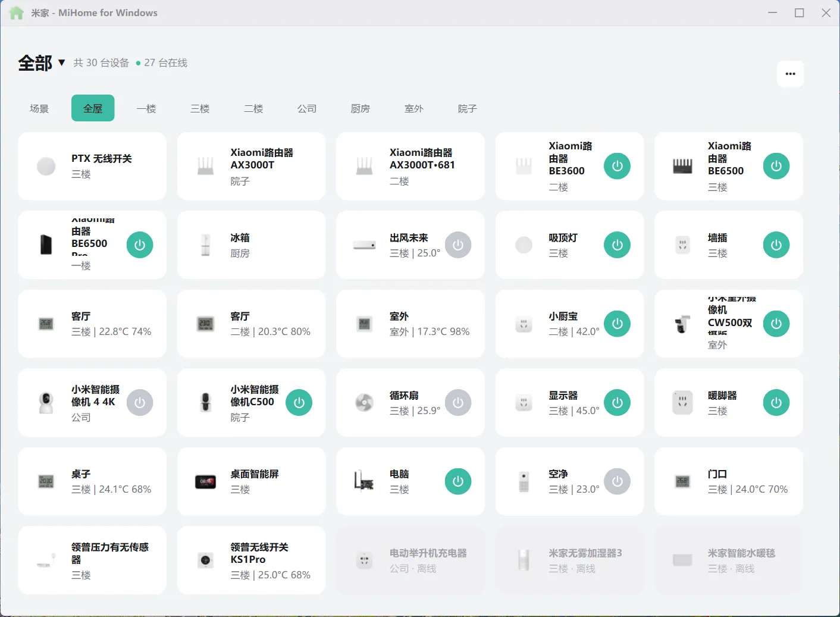
Task: Click the 出风未来 air conditioner icon
Action: coord(365,245)
